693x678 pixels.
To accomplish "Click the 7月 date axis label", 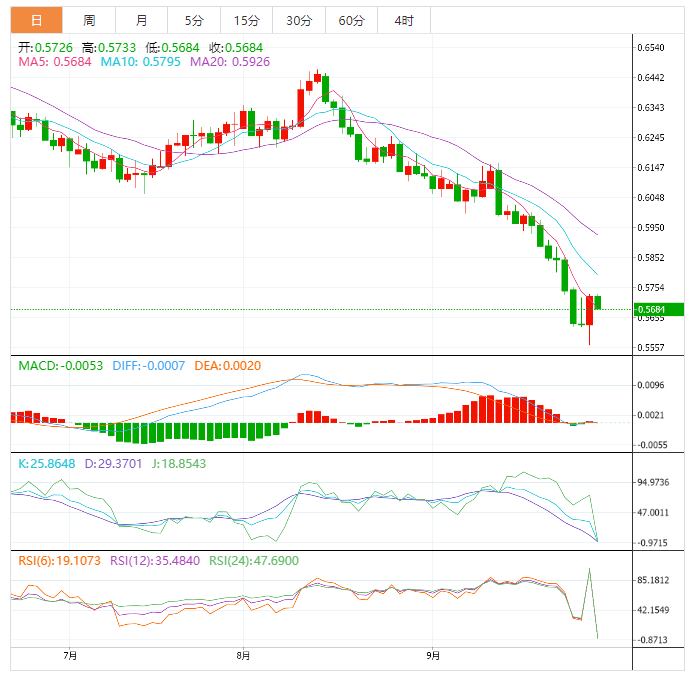I will [x=70, y=655].
